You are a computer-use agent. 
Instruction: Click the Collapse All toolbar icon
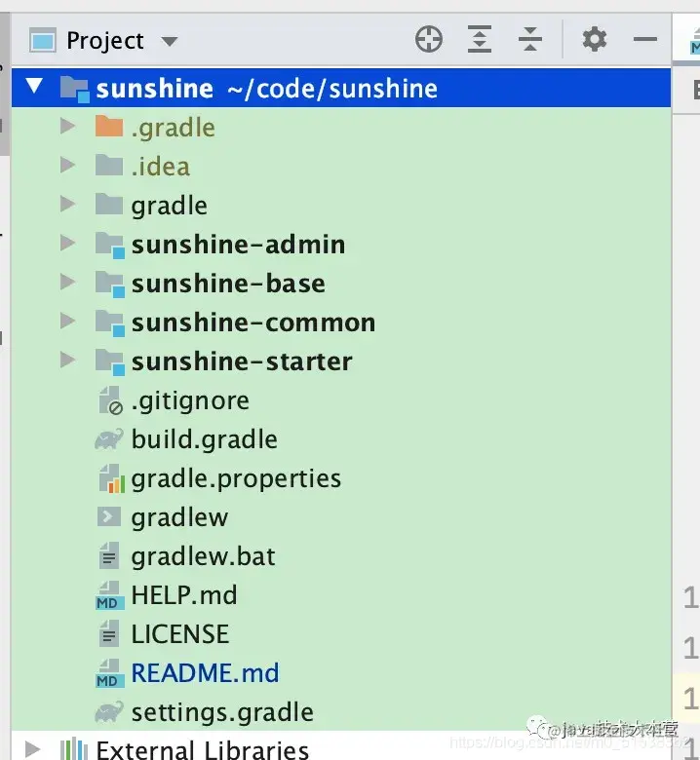[530, 39]
